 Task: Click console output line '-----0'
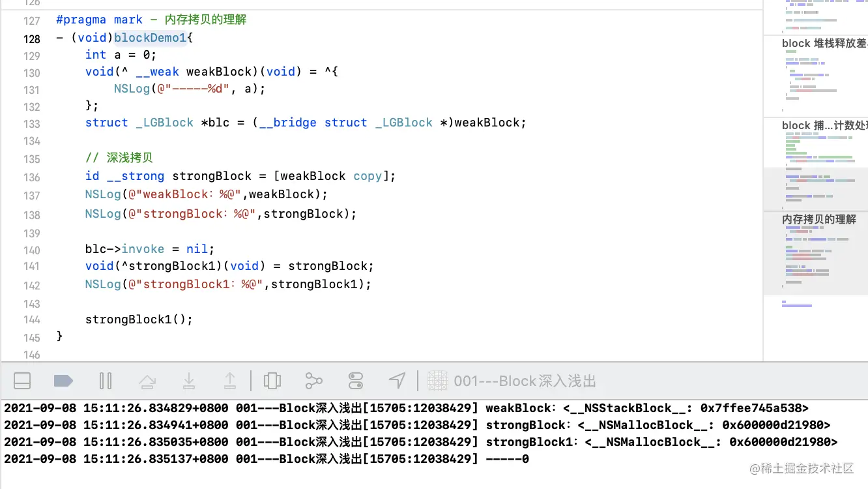[x=267, y=459]
